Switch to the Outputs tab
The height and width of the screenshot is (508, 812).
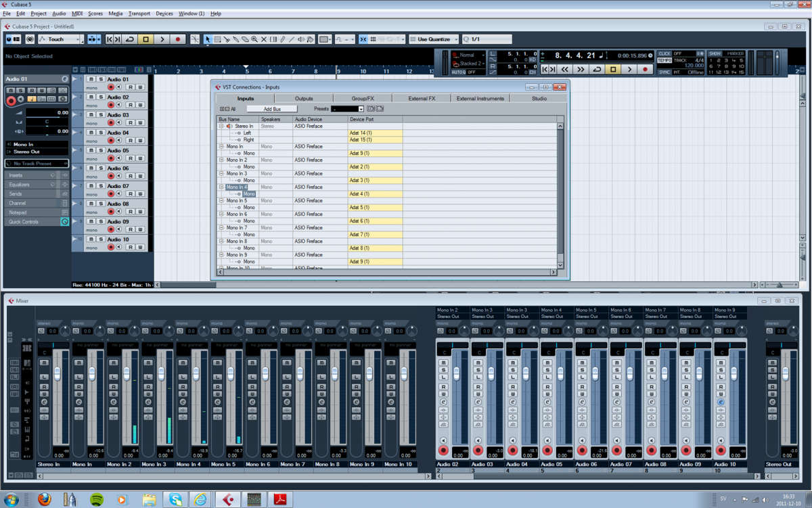pos(304,99)
